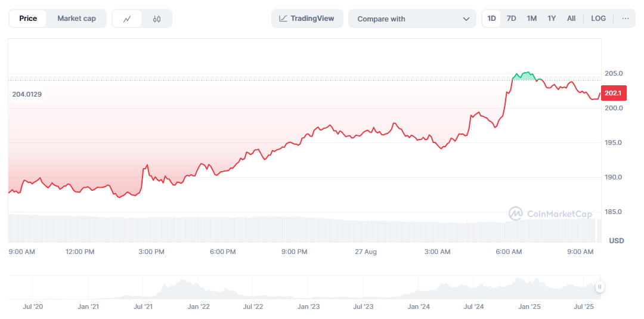The width and height of the screenshot is (644, 319).
Task: Click Jan '24 on the overview timeline
Action: click(419, 306)
